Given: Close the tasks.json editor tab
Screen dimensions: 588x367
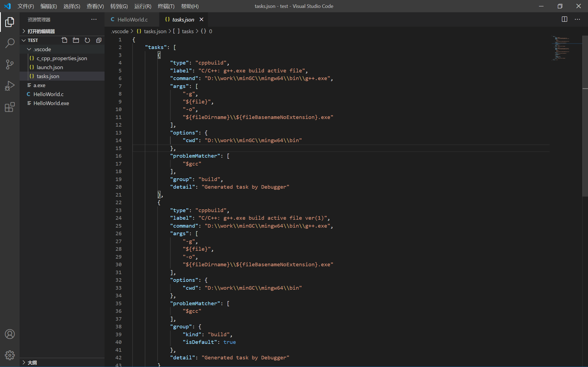Looking at the screenshot, I should 201,20.
